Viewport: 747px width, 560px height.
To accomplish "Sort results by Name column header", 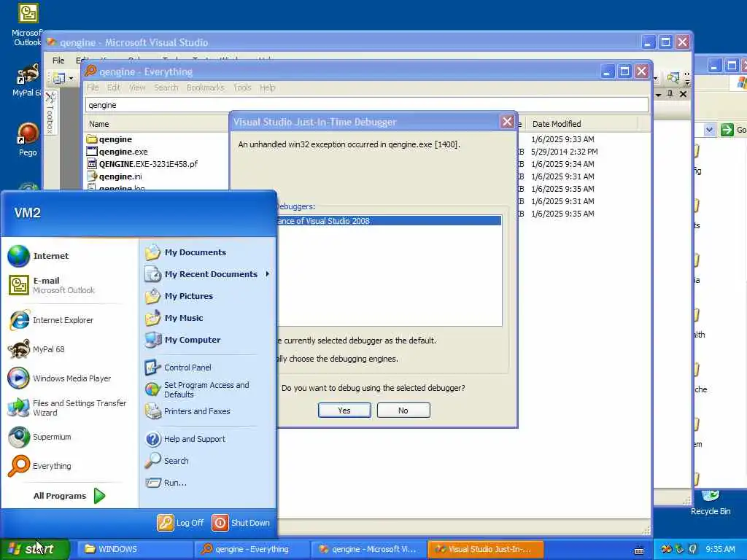I will click(156, 124).
